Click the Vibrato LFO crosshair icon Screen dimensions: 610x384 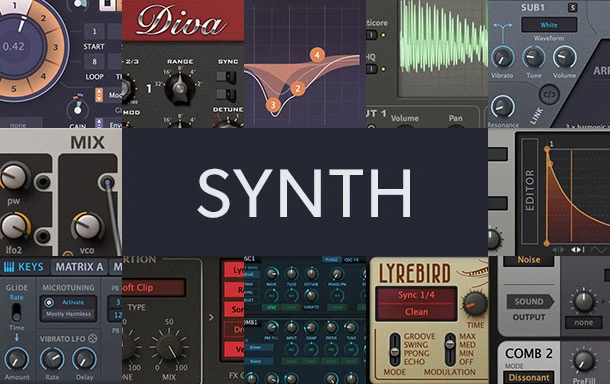tap(93, 338)
